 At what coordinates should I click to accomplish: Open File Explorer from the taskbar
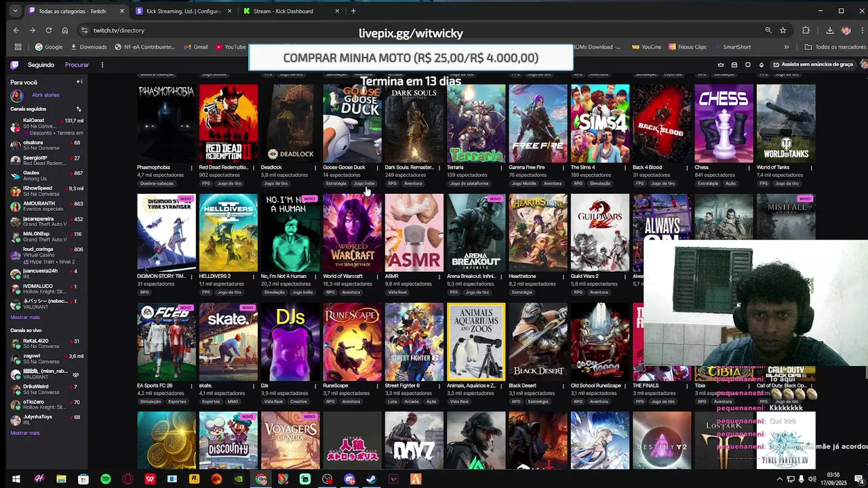pyautogui.click(x=61, y=479)
